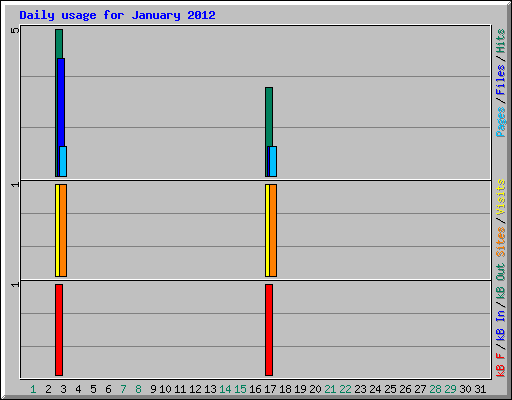Click day 20 on the date axis
512x400 pixels.
click(x=315, y=389)
